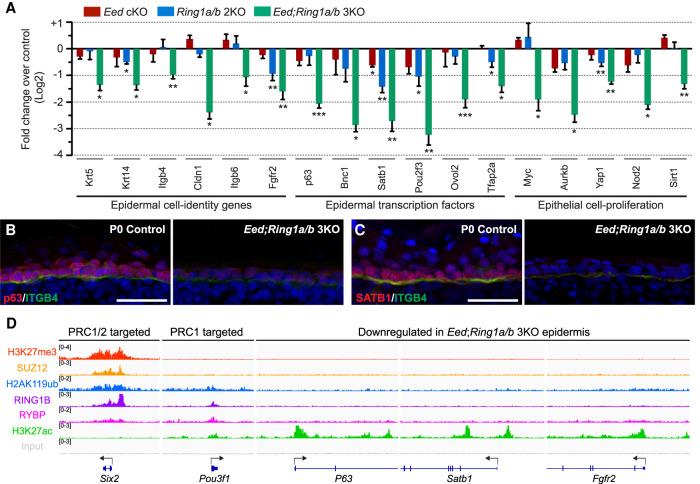
Task: Click the Pou3f1 gene direction arrow
Action: tap(214, 455)
